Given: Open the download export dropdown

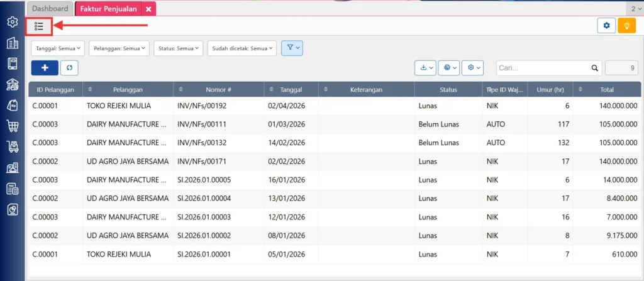Looking at the screenshot, I should (x=425, y=68).
